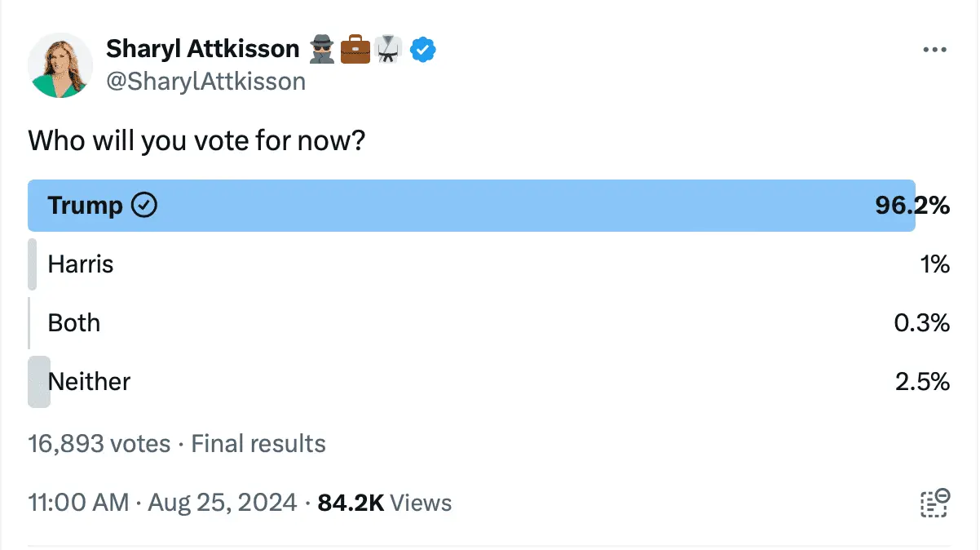Click the blue verified badge

422,50
